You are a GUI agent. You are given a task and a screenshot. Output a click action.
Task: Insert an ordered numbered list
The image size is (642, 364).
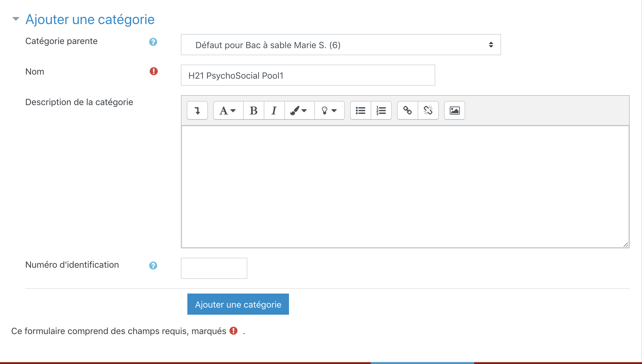coord(381,110)
